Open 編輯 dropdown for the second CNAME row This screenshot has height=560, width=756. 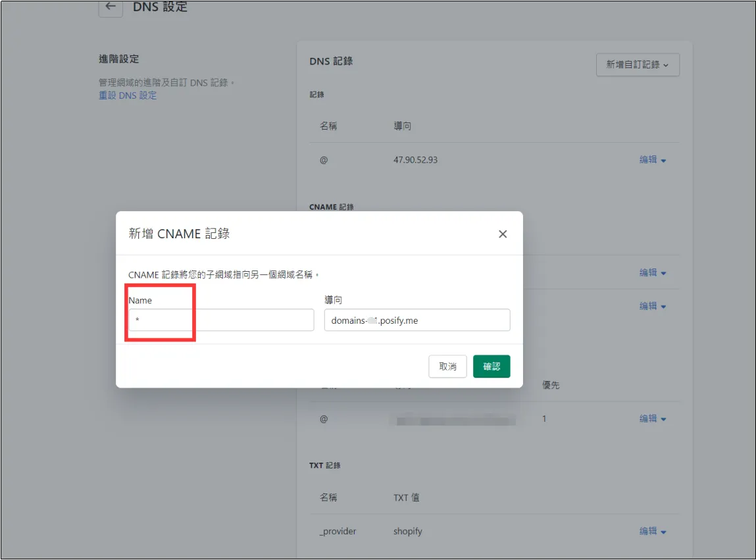[x=653, y=306]
